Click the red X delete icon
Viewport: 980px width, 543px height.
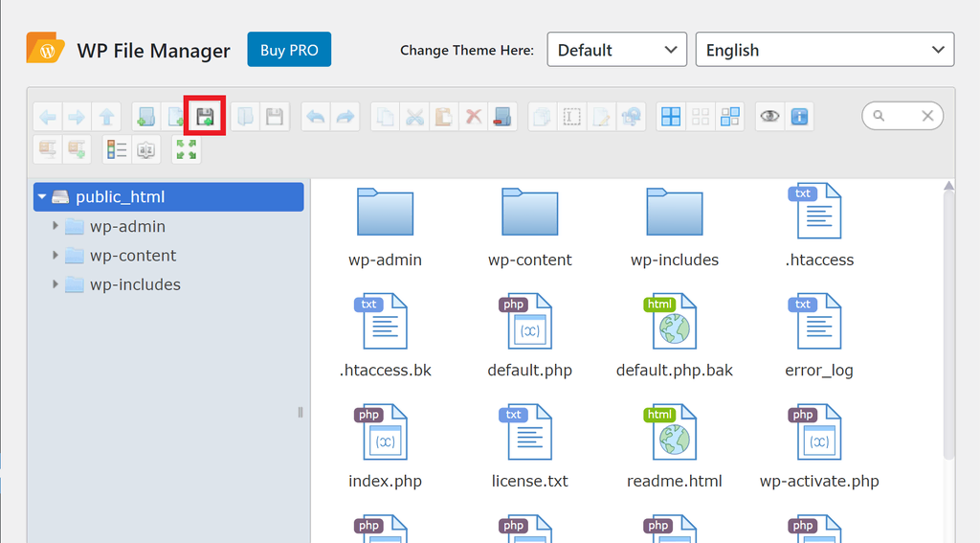473,117
